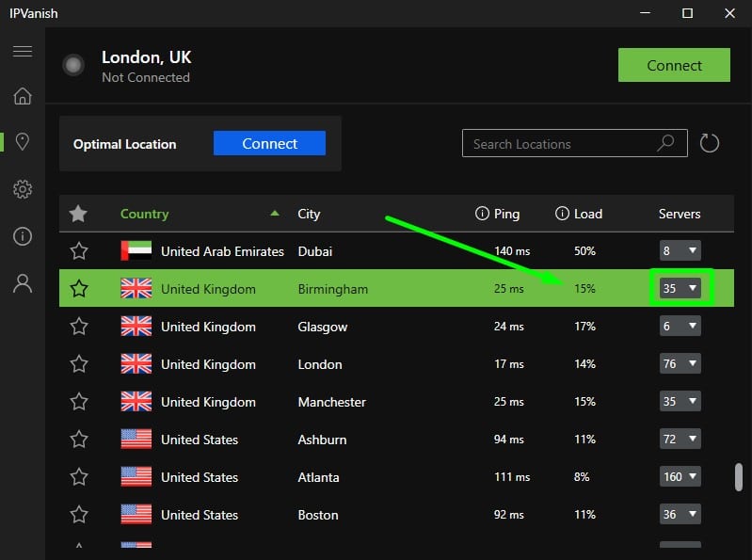Click the green Connect button
This screenshot has height=560, width=752.
click(674, 65)
